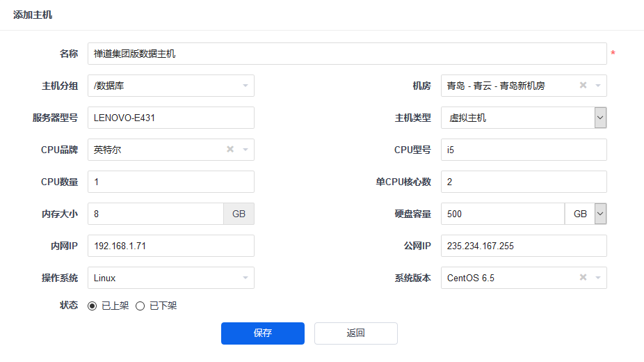Open the 操作系统 Linux dropdown
The width and height of the screenshot is (644, 362).
coord(171,278)
